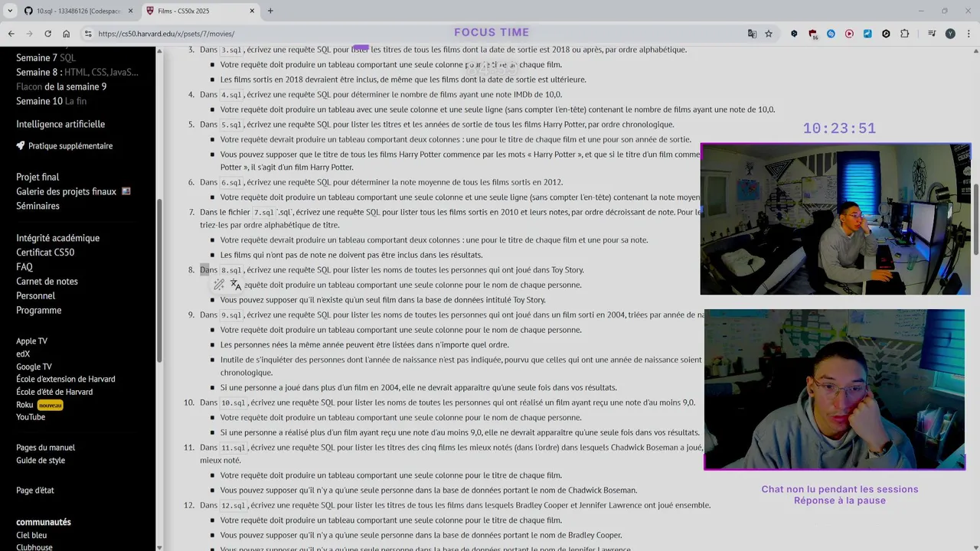Open Semaine 10 La fin
980x551 pixels.
click(x=51, y=101)
